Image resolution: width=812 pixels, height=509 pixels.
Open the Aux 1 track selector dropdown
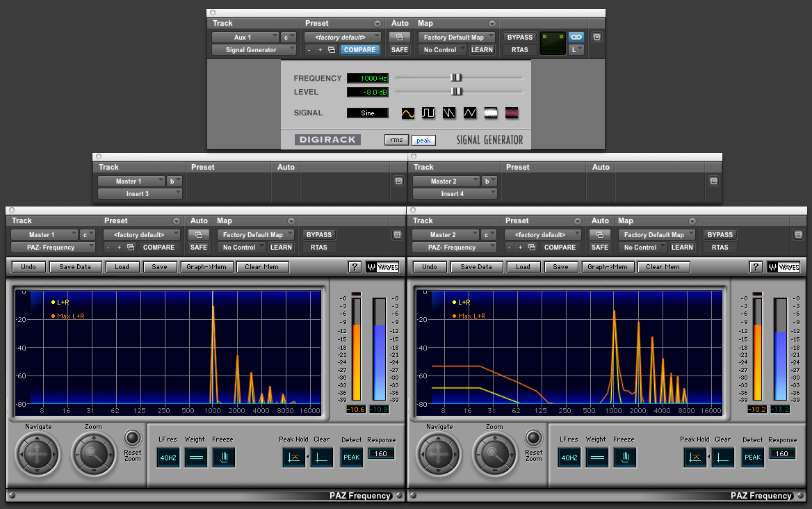(245, 38)
